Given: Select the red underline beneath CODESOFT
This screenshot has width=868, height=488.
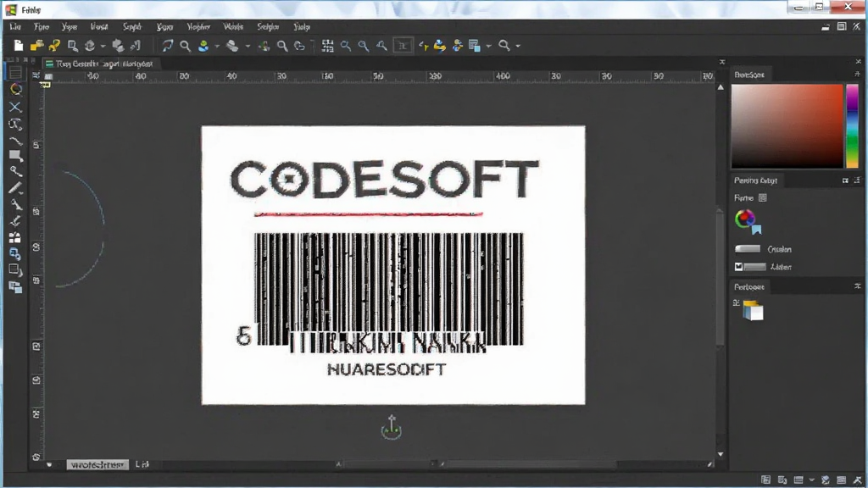Looking at the screenshot, I should tap(368, 213).
